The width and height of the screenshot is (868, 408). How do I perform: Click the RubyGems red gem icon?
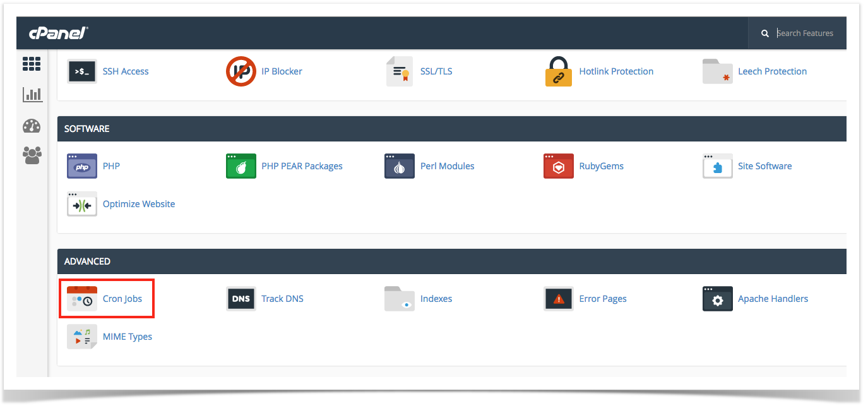coord(559,166)
